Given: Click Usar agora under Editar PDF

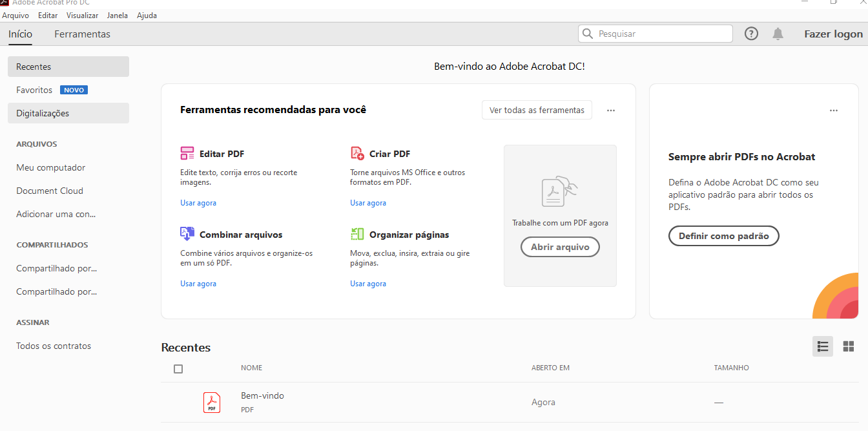Looking at the screenshot, I should [x=198, y=203].
